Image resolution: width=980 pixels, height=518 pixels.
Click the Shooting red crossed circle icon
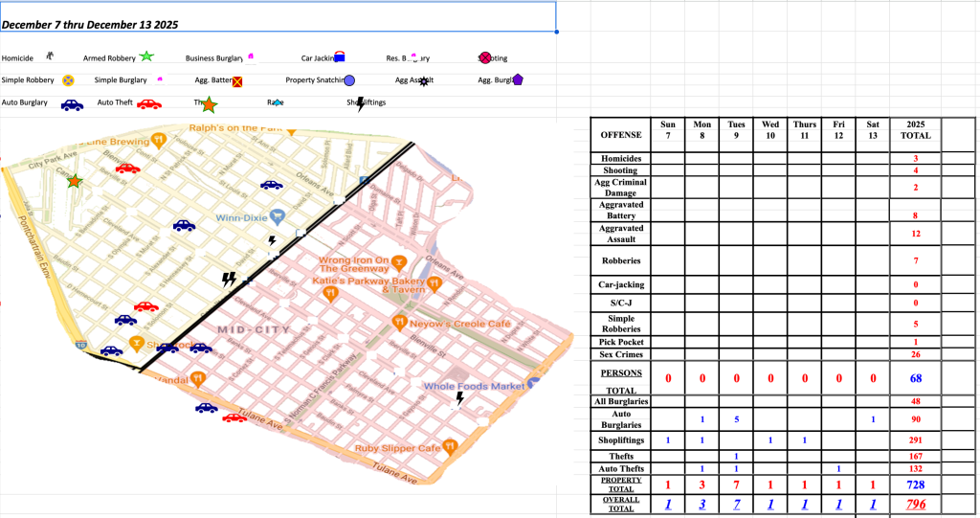click(x=485, y=58)
